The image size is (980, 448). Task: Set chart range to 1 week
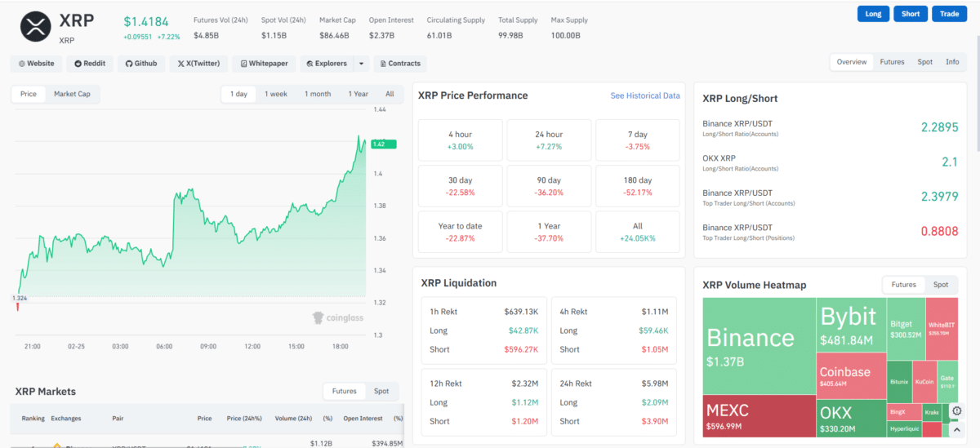pos(276,94)
